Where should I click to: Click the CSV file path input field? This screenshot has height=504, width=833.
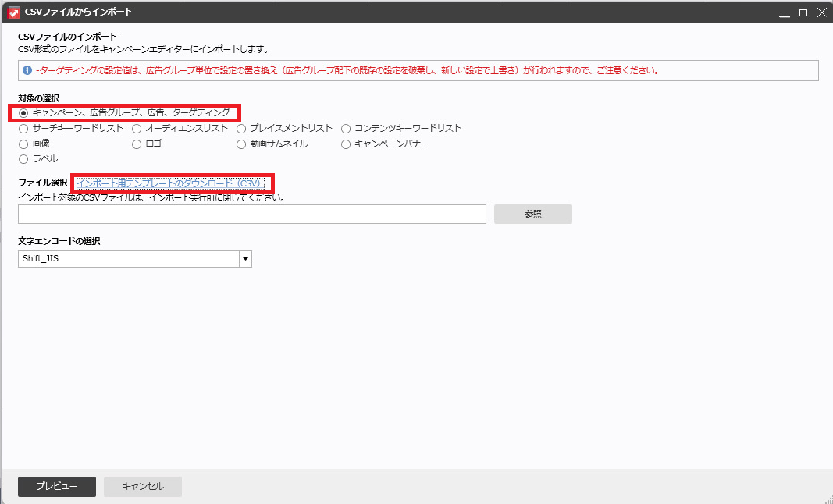(251, 215)
